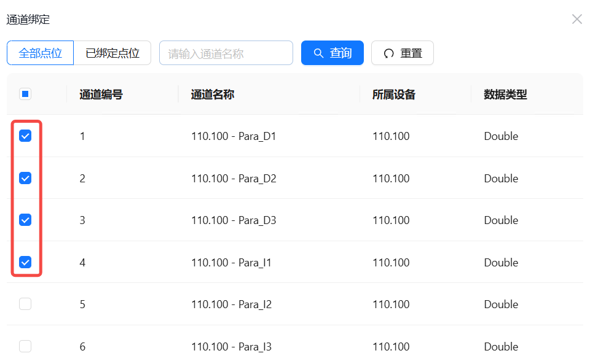Viewport: 598px width, 364px height.
Task: Uncheck channel 3 Para_D3 checkbox
Action: (25, 220)
